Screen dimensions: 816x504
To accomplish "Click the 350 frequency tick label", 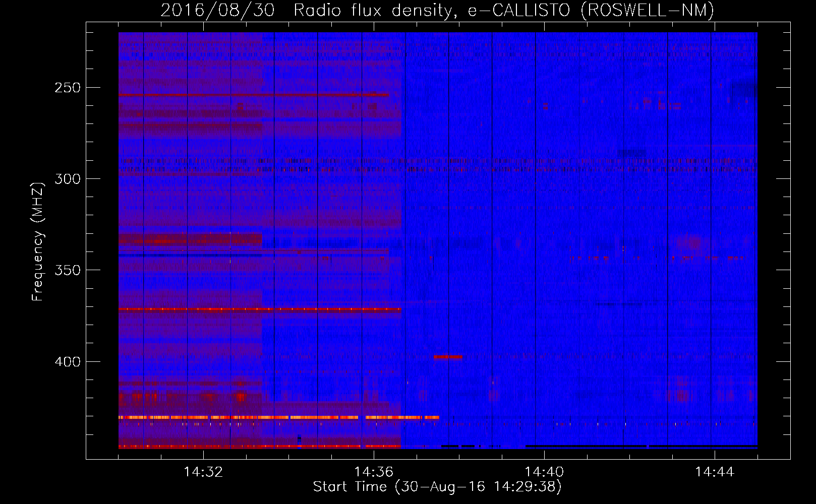I will tap(67, 270).
